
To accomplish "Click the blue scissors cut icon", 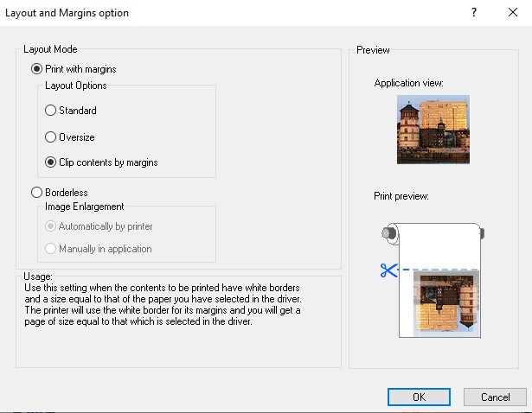I will pyautogui.click(x=388, y=270).
